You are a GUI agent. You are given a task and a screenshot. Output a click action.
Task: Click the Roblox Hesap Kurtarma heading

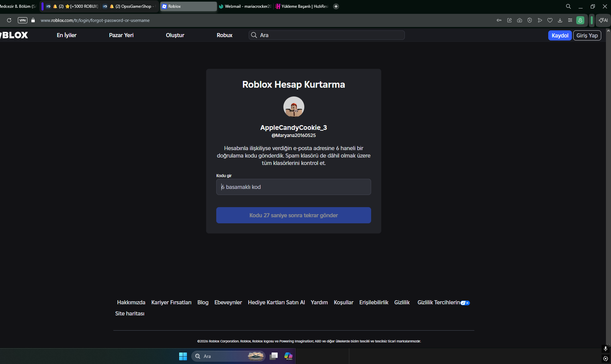click(294, 84)
